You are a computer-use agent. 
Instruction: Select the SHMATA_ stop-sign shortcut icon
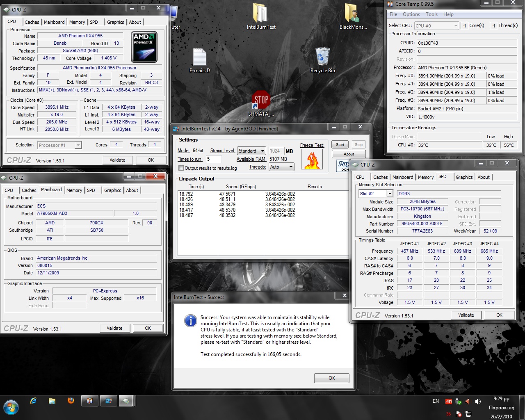261,100
